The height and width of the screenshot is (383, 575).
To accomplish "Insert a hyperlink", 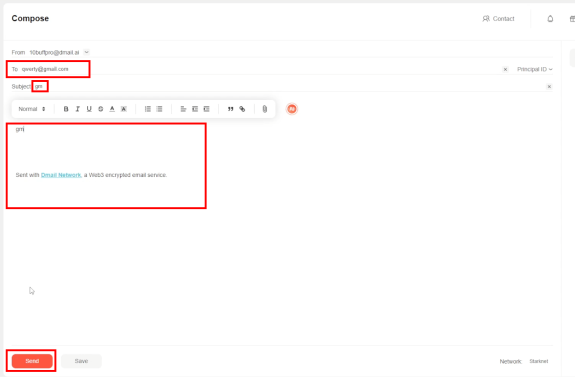I will 242,109.
